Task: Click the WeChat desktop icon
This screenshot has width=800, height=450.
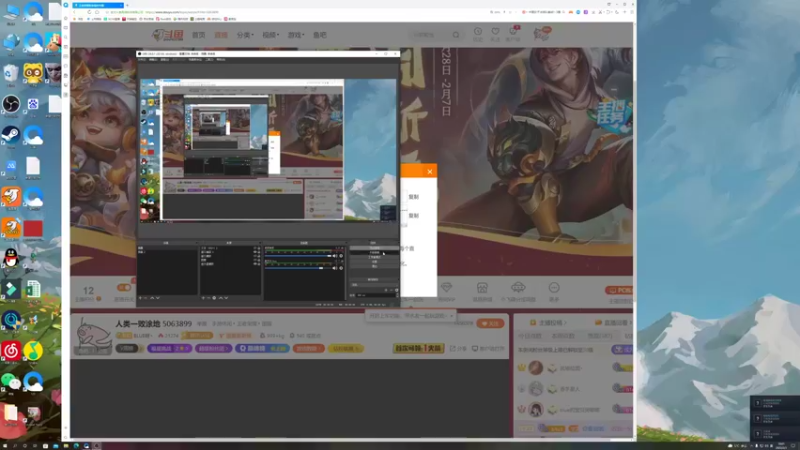Action: point(11,381)
